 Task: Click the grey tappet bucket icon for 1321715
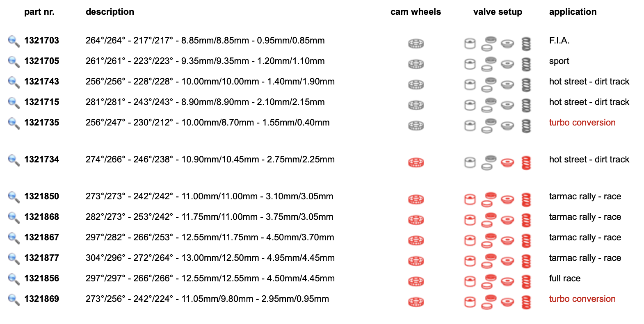pos(470,105)
